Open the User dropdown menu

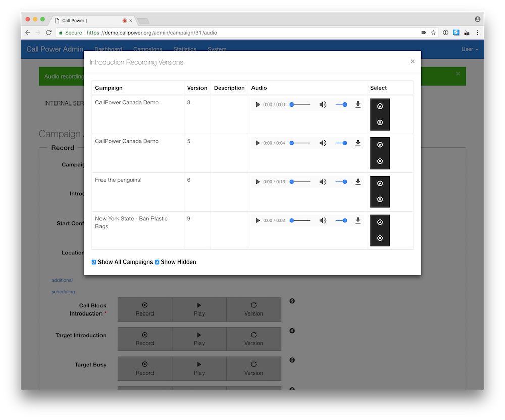tap(469, 49)
